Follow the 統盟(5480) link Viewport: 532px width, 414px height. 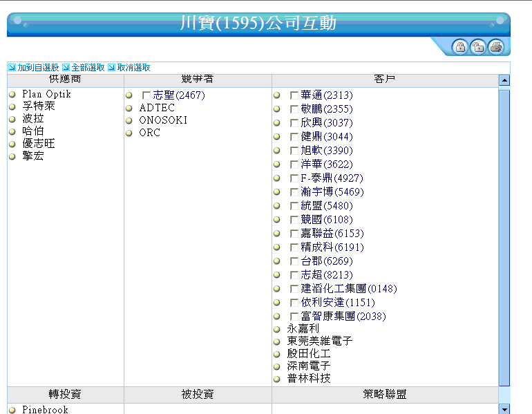tap(327, 206)
